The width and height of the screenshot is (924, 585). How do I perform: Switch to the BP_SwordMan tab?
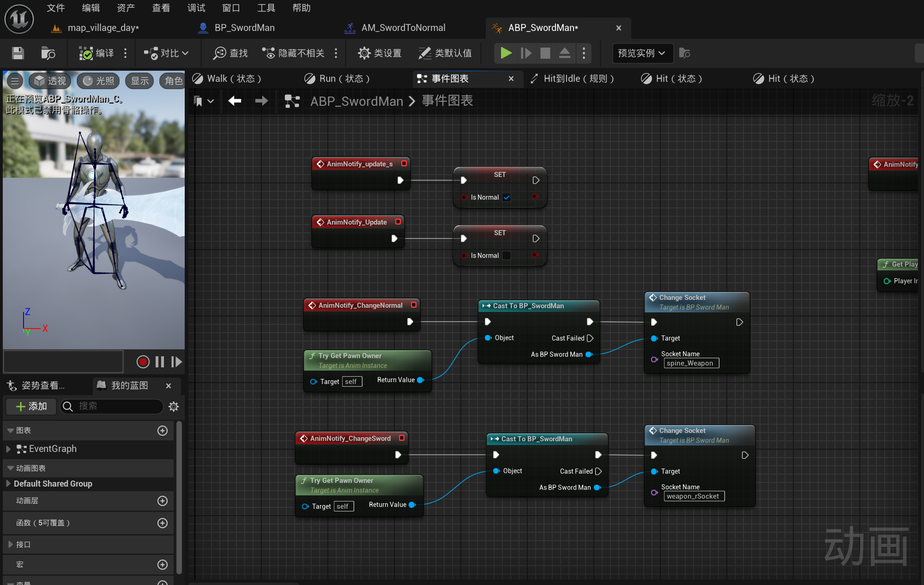click(244, 28)
